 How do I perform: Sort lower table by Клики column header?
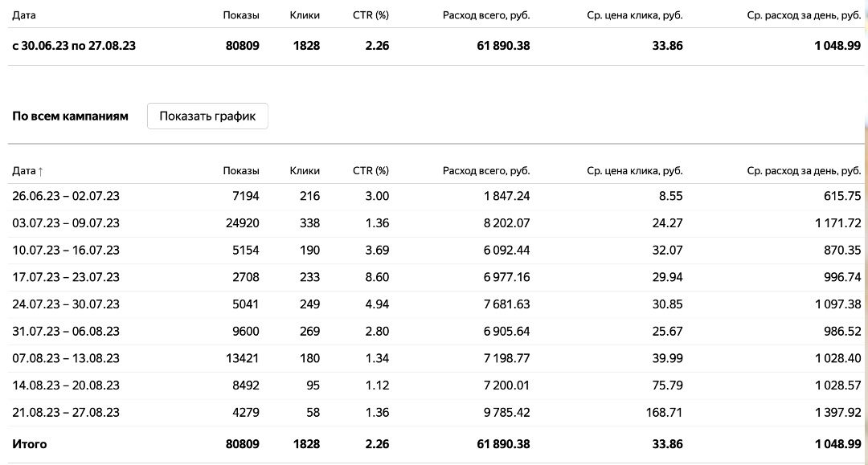coord(305,170)
